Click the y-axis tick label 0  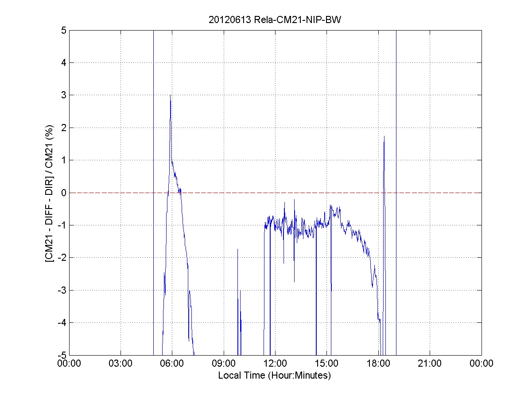coord(64,193)
